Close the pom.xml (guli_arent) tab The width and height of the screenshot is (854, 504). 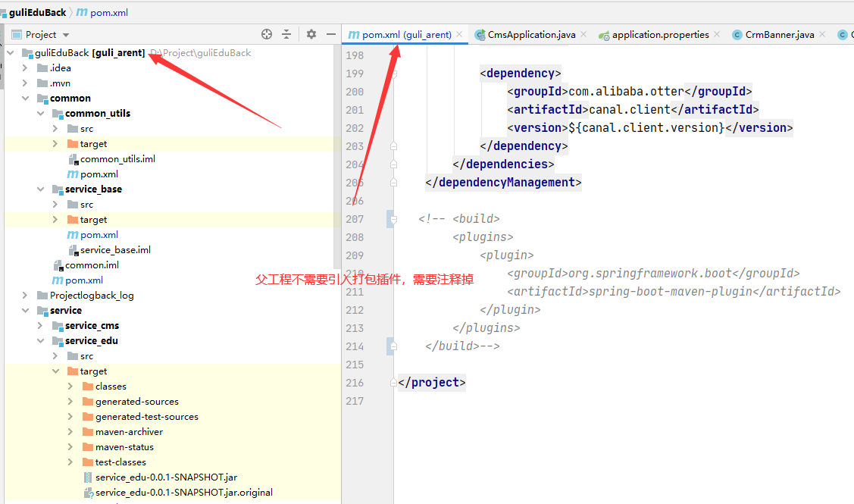click(x=459, y=34)
